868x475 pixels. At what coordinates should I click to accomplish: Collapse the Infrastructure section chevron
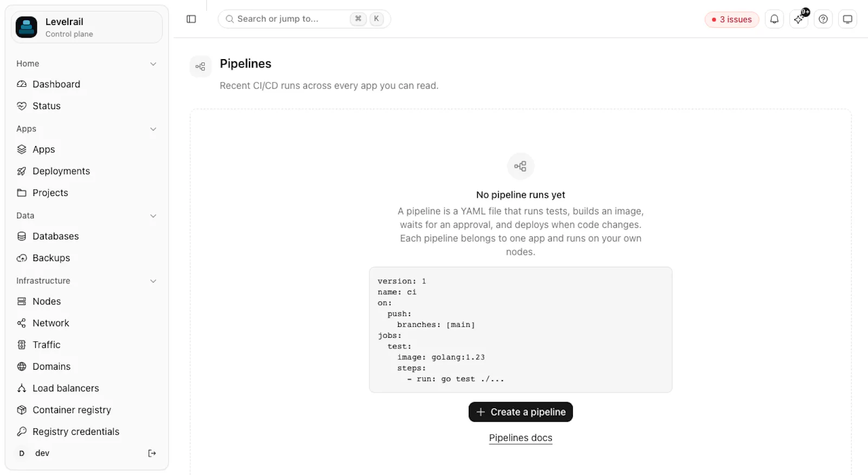153,281
